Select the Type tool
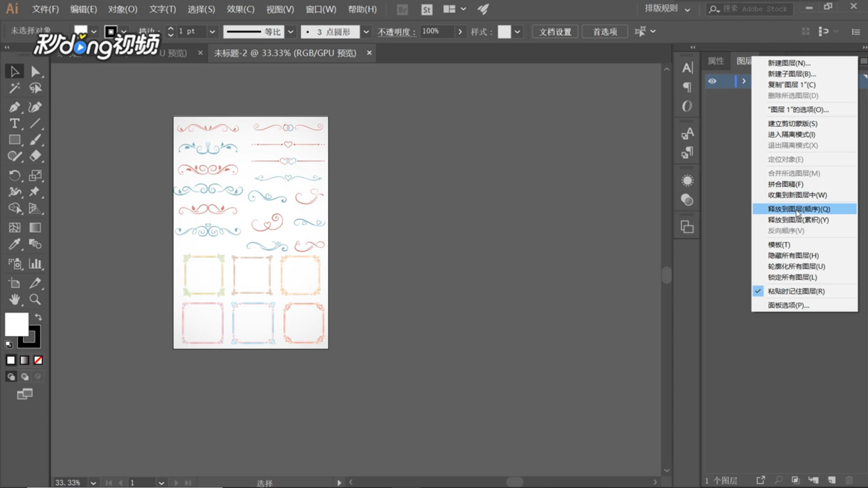The width and height of the screenshot is (868, 488). [14, 123]
